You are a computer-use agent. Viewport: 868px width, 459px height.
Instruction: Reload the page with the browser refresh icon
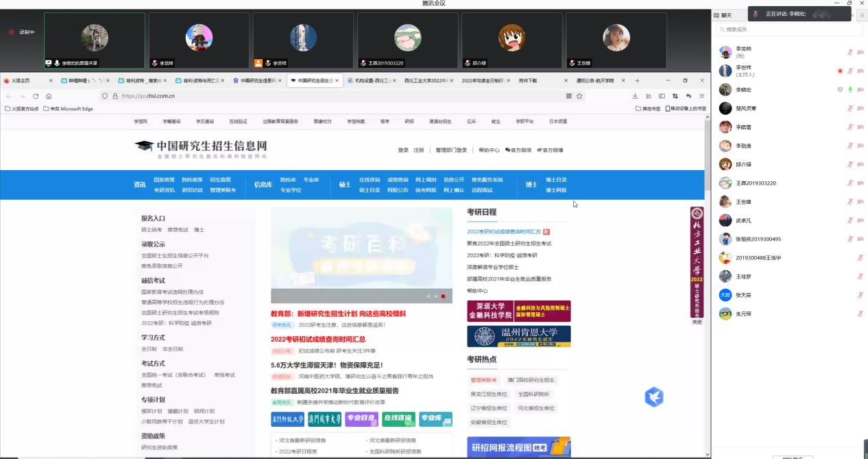pos(36,96)
